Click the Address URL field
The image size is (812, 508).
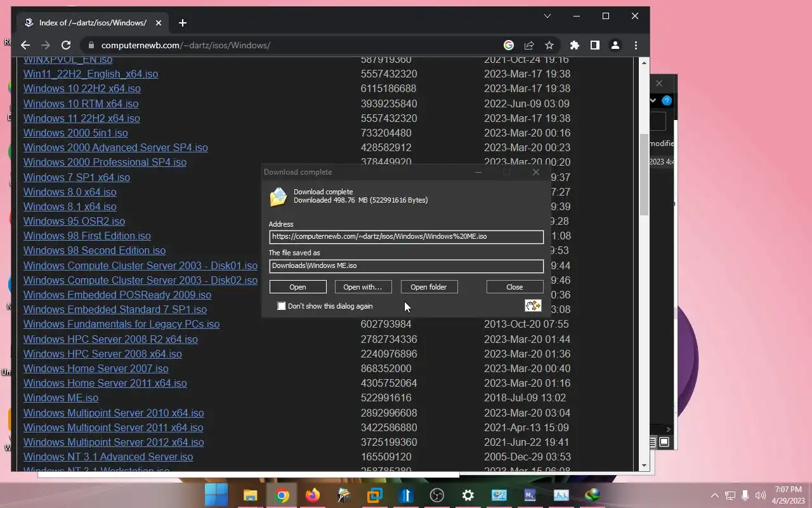point(406,236)
